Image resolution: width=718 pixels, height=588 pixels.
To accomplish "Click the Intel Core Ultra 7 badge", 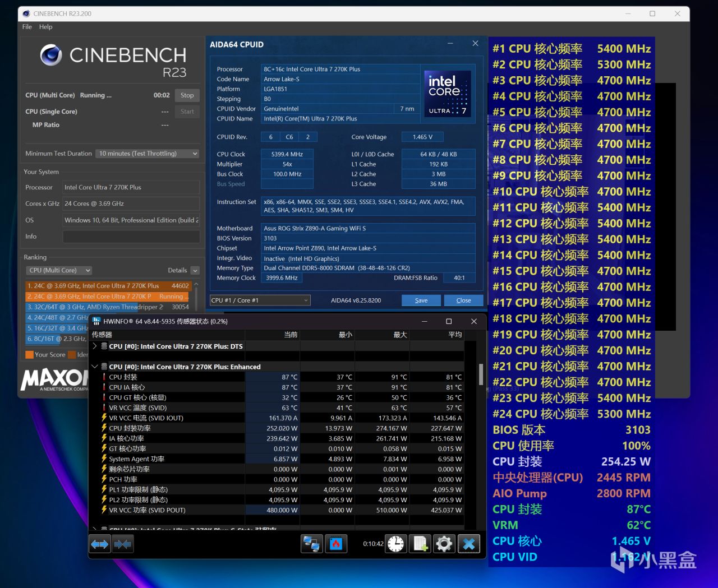I will pyautogui.click(x=447, y=93).
